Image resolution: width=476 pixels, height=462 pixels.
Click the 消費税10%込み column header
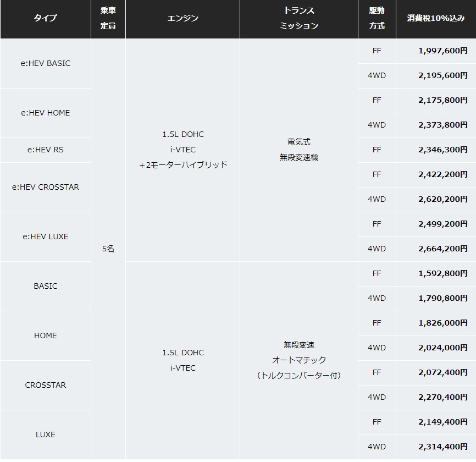click(436, 18)
